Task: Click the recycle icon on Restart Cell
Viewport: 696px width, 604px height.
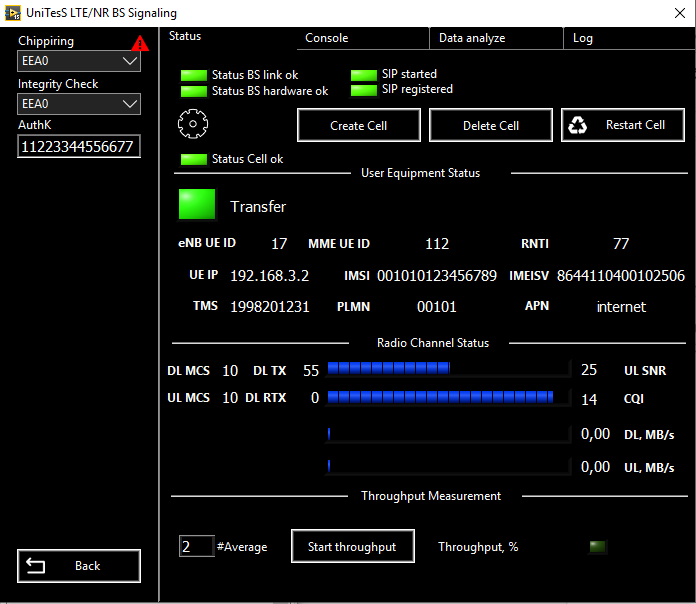Action: tap(578, 125)
